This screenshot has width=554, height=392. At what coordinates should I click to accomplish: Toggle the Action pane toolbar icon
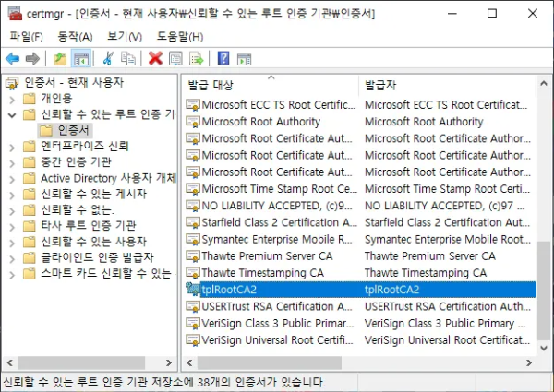tap(244, 59)
